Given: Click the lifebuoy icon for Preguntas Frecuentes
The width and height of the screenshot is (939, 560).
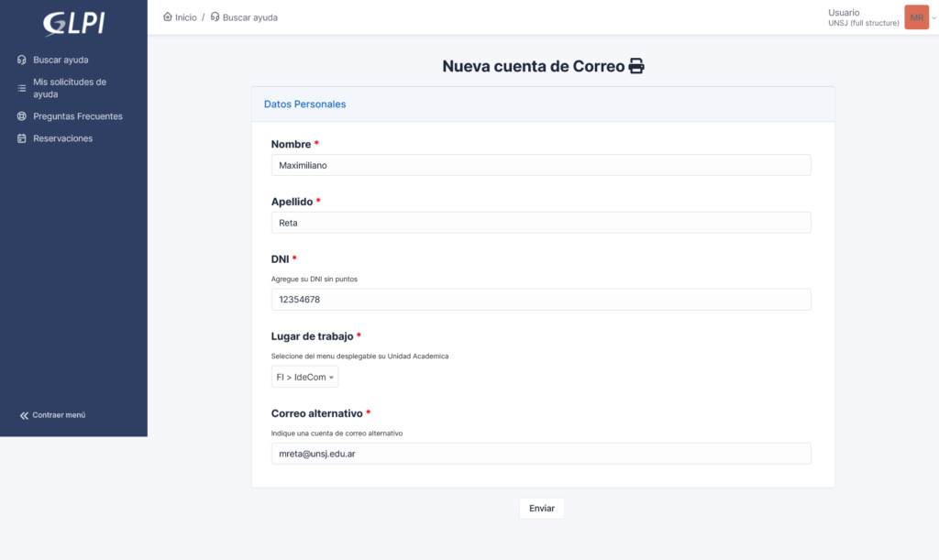Looking at the screenshot, I should pos(22,116).
